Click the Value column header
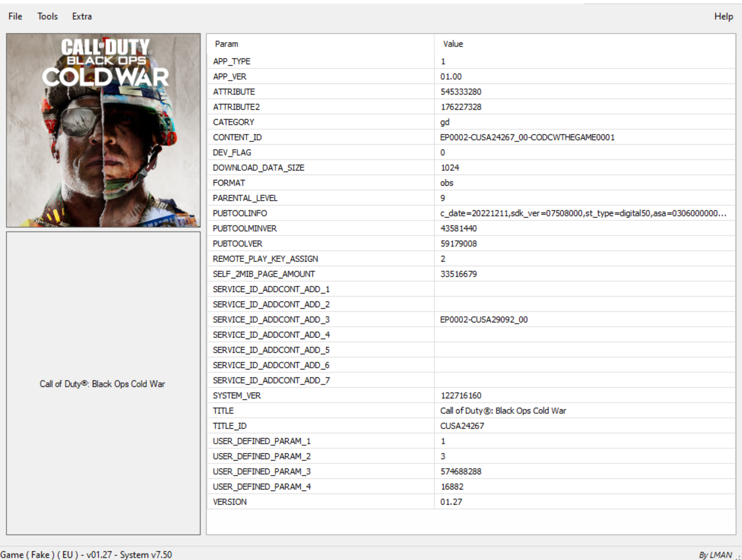 [453, 44]
